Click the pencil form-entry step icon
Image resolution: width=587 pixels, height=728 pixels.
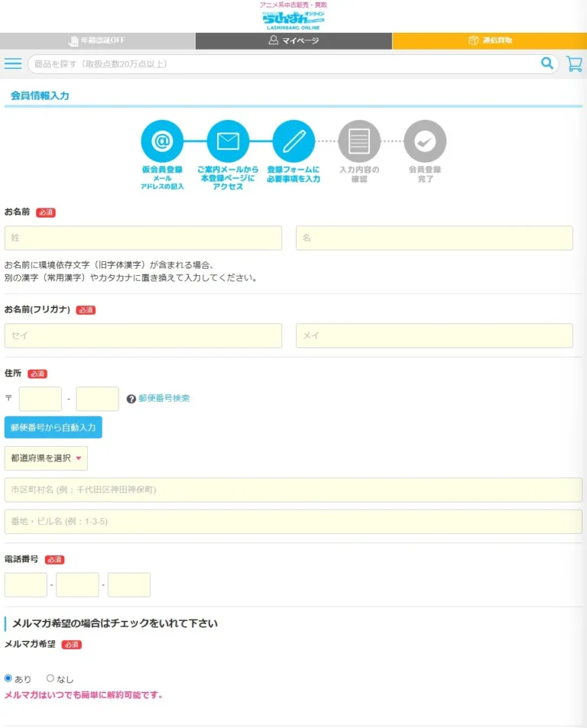(x=293, y=141)
